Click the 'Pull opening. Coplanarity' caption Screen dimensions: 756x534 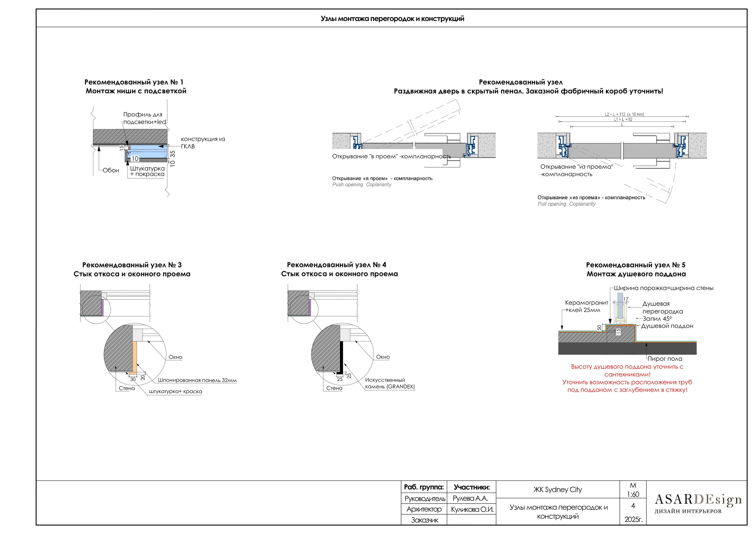pyautogui.click(x=566, y=204)
